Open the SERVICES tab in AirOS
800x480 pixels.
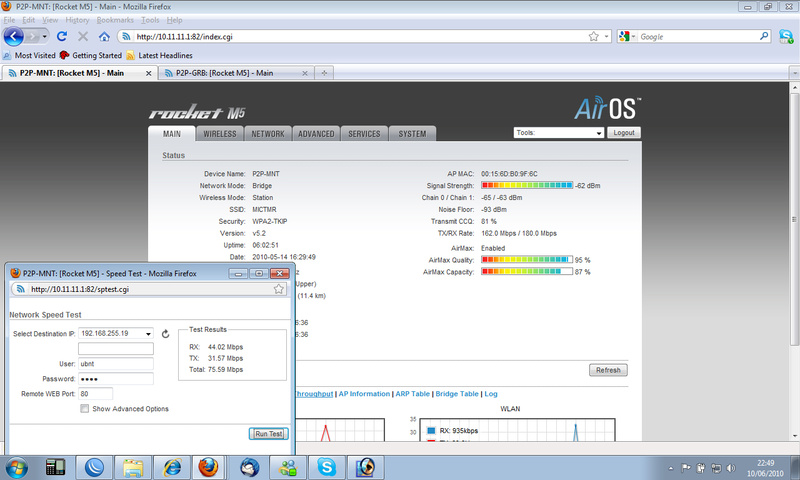(x=364, y=134)
